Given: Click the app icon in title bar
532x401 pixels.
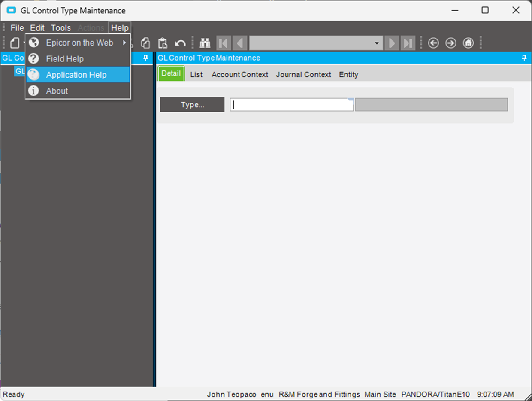Looking at the screenshot, I should pos(11,10).
